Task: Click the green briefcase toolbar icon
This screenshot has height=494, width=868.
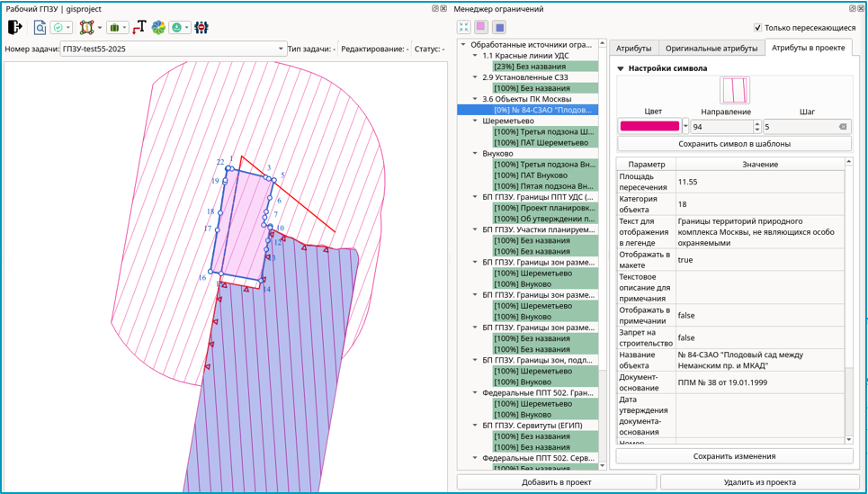Action: tap(114, 27)
